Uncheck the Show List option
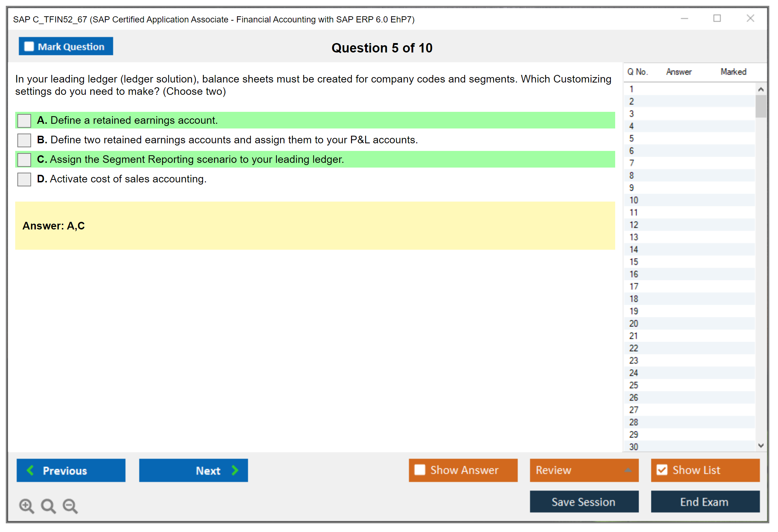The image size is (778, 532). click(x=662, y=470)
